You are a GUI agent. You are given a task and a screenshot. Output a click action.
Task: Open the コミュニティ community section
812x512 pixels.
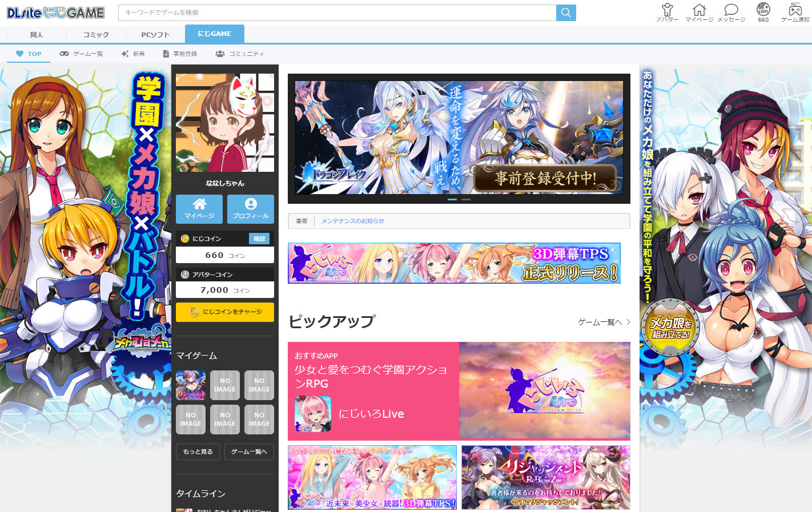point(240,54)
